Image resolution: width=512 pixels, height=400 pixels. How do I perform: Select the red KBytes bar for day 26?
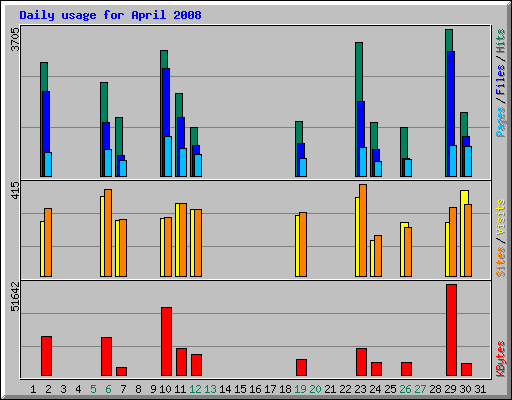pos(406,369)
